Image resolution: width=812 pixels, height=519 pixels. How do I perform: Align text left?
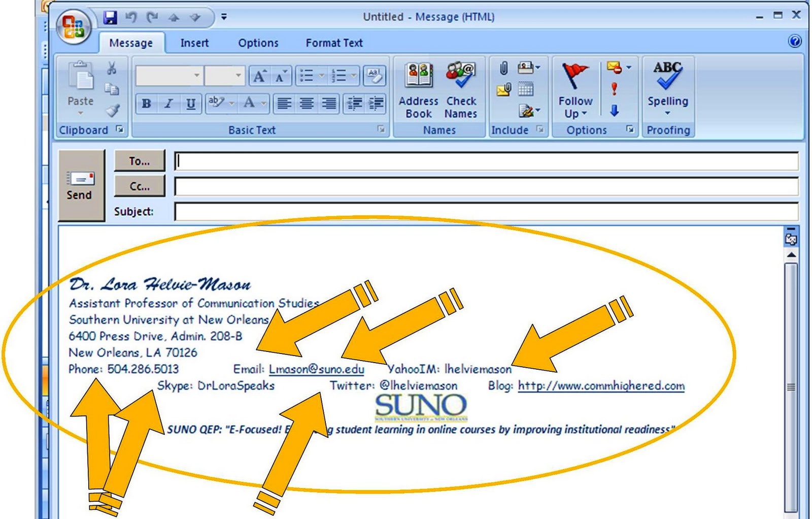click(x=284, y=104)
